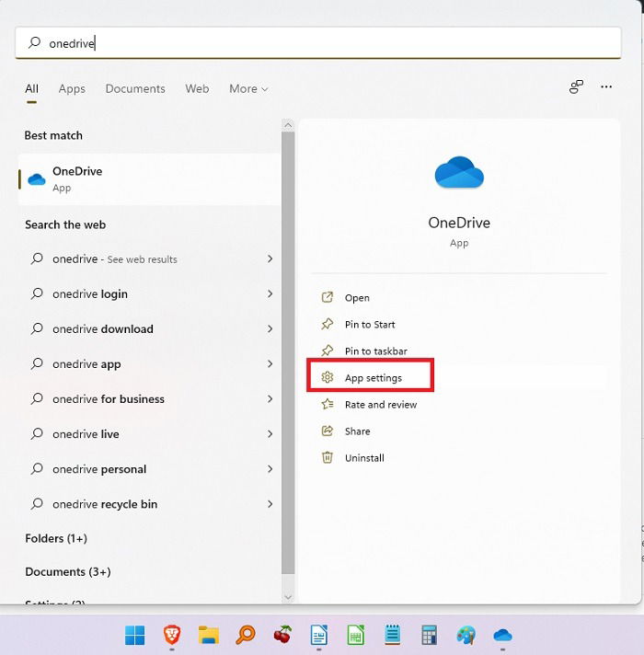Click the search feedback people icon
This screenshot has height=655, width=644.
576,86
